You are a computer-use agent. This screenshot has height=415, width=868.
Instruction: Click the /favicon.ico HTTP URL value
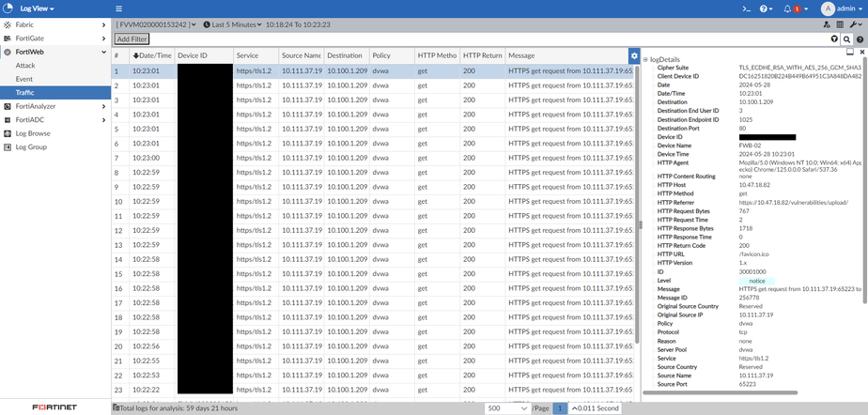coord(754,254)
